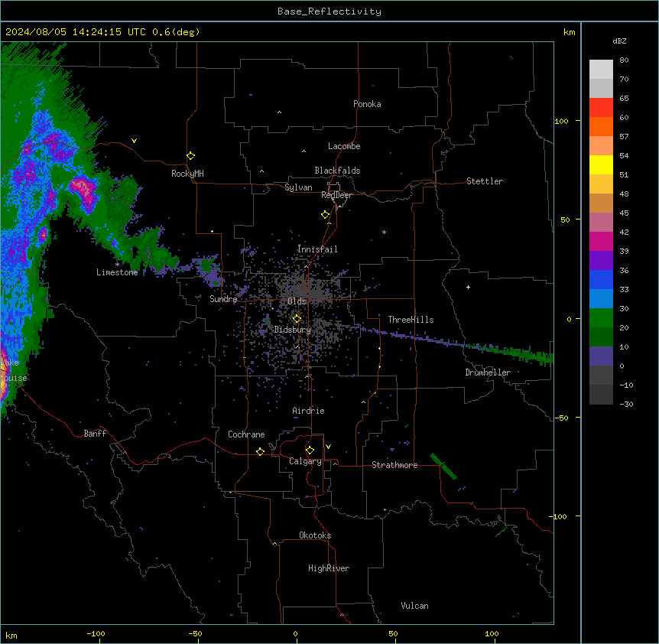
Task: Click the green radar streak east of Strathmore
Action: pos(443,467)
